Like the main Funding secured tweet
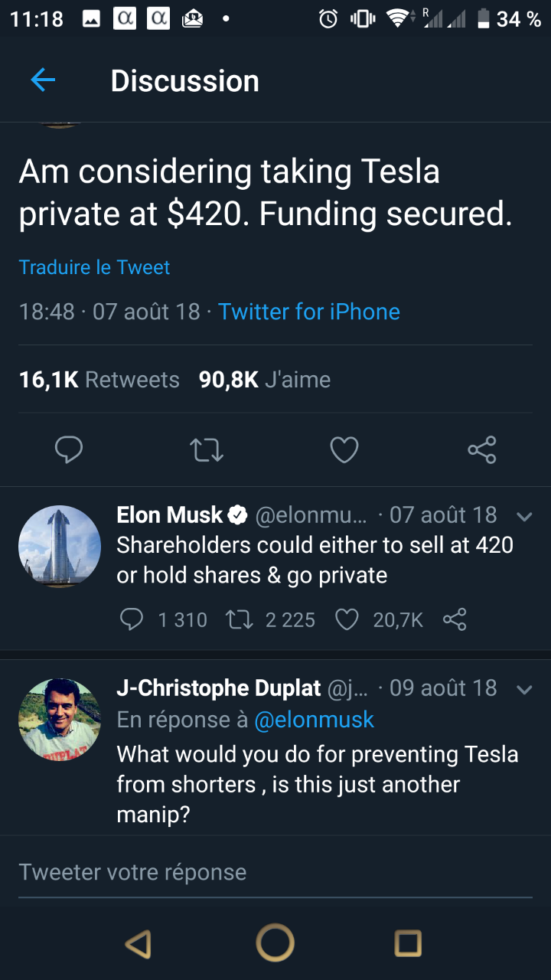 tap(344, 449)
